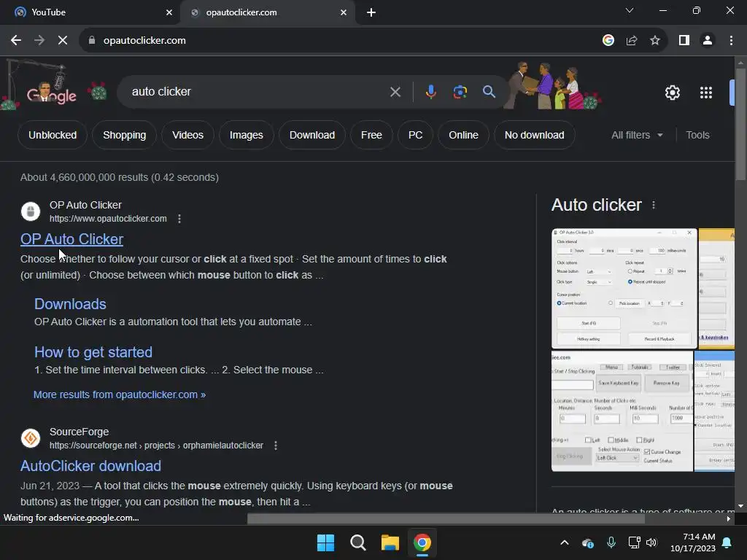Screen dimensions: 747x560
Task: Click the OP Auto Clicker site favicon
Action: 31,211
